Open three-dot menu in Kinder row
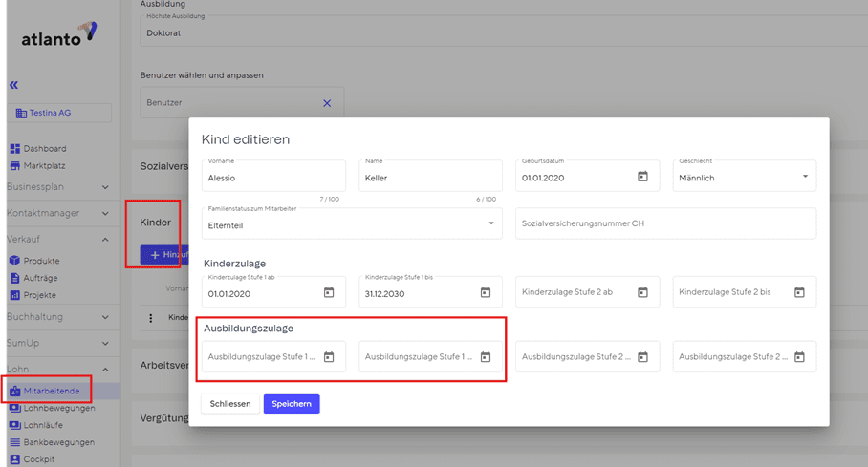The width and height of the screenshot is (868, 467). click(150, 318)
